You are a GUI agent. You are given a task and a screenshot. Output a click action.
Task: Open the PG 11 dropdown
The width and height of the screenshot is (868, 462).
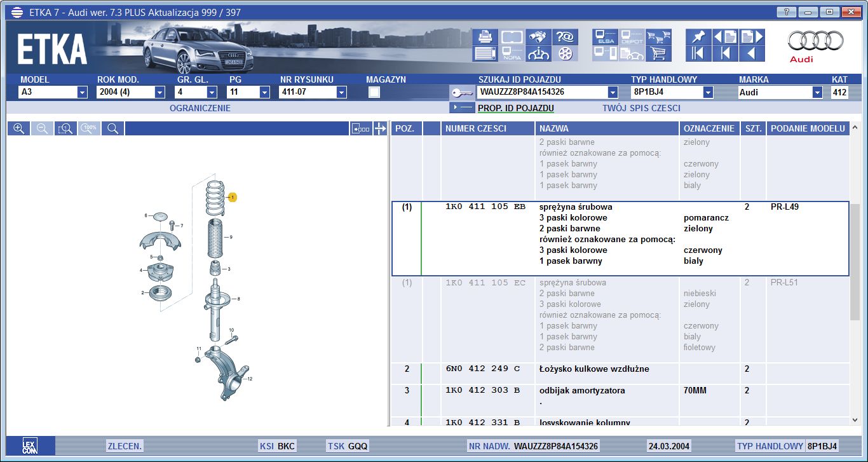(x=265, y=93)
